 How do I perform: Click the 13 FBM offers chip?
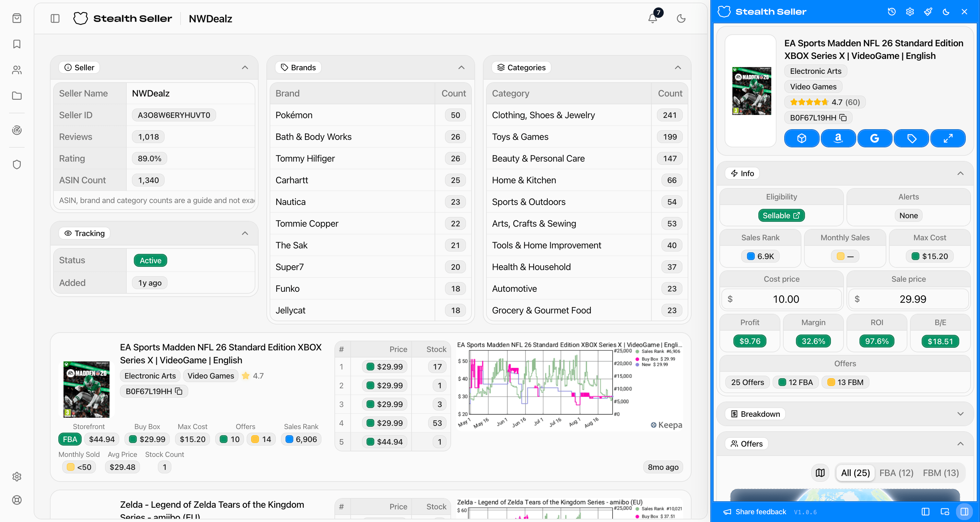(845, 382)
